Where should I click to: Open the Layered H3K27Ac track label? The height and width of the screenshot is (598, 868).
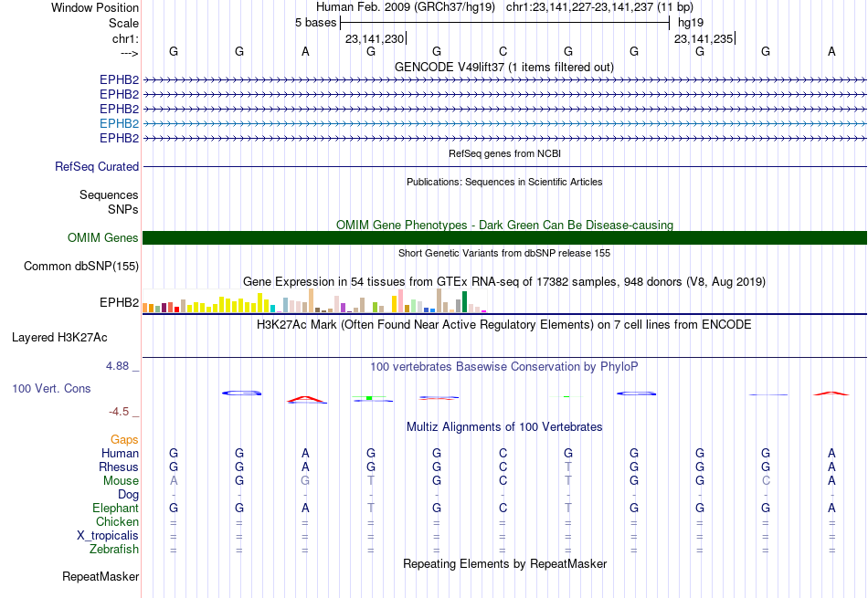59,338
